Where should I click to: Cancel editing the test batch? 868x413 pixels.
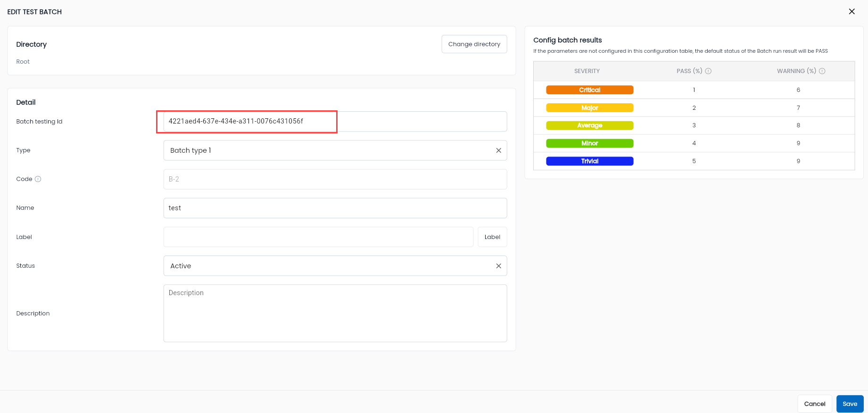point(815,404)
